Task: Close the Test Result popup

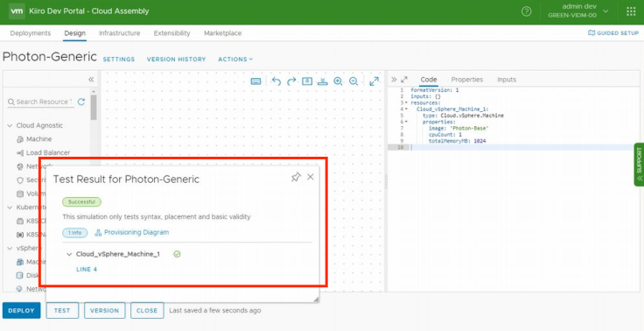Action: point(311,177)
